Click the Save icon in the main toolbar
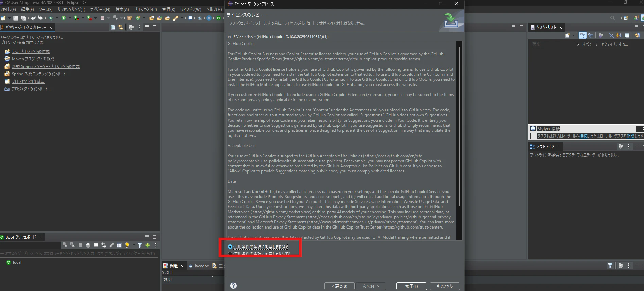 tap(16, 18)
